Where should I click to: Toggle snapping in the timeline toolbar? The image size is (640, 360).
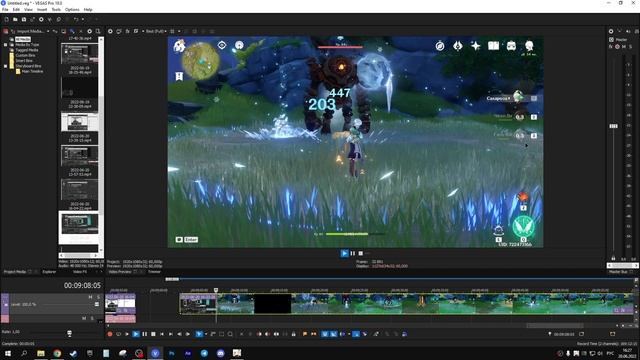[325, 334]
